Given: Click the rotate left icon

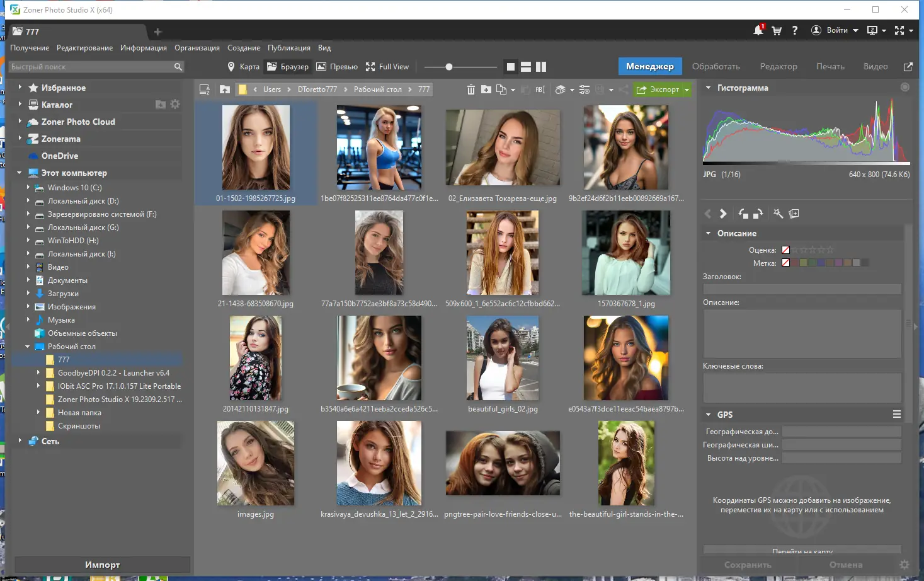Looking at the screenshot, I should 743,214.
